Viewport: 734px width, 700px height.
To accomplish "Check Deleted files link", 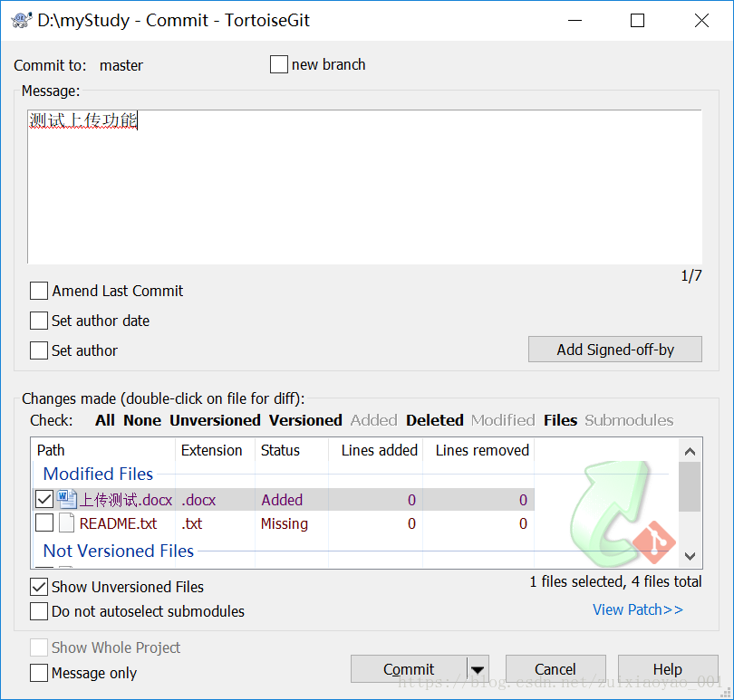I will click(434, 420).
